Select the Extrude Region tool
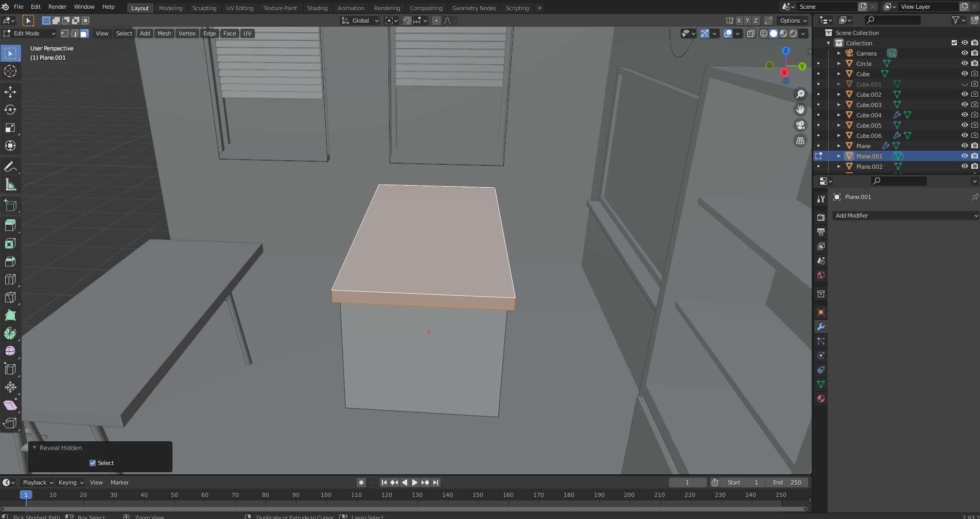Viewport: 980px width, 519px height. coord(10,225)
